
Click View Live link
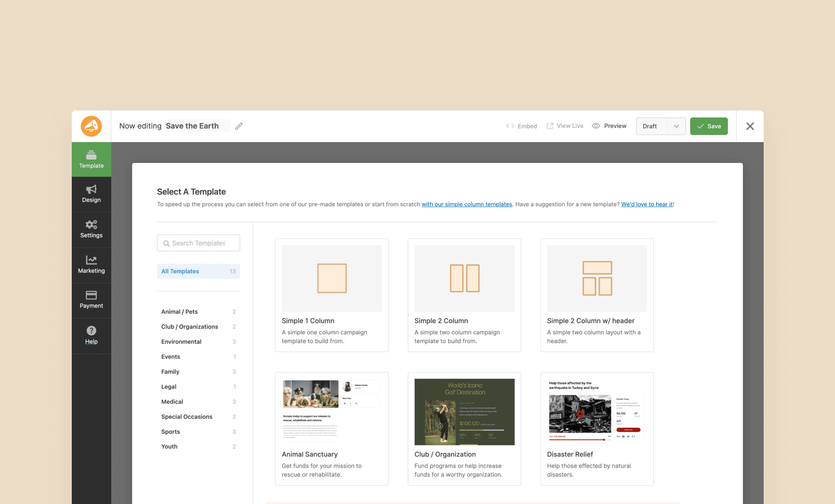565,126
